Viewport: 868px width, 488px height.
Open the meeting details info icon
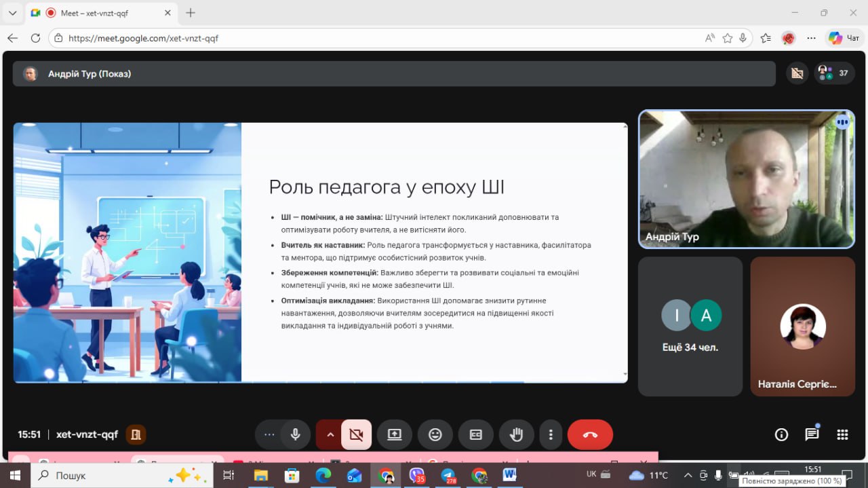point(781,435)
